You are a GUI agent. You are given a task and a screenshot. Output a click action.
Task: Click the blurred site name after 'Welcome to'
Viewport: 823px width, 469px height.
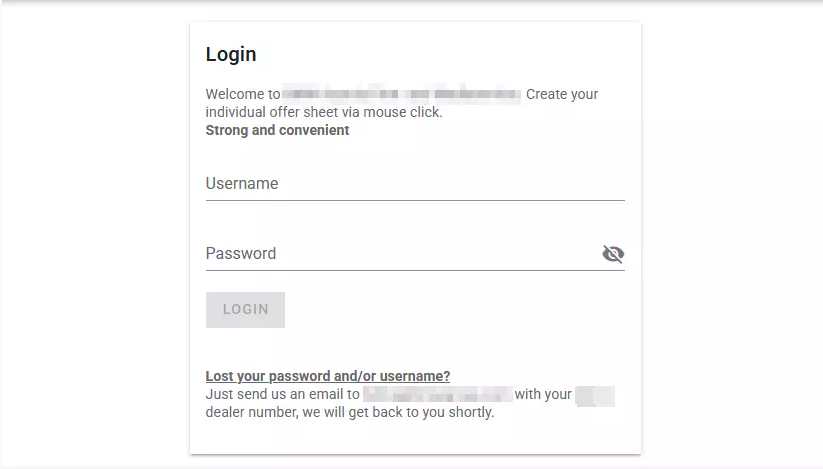click(401, 95)
